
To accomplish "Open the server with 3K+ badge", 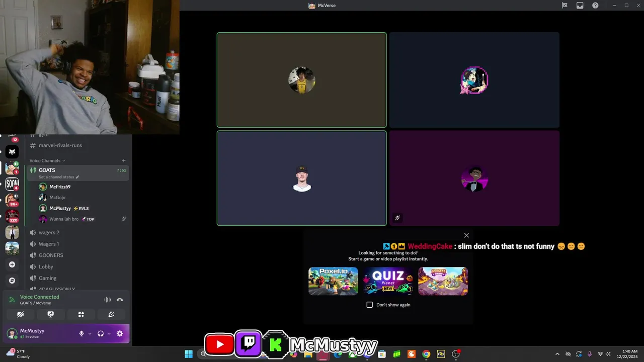I will coord(12,200).
